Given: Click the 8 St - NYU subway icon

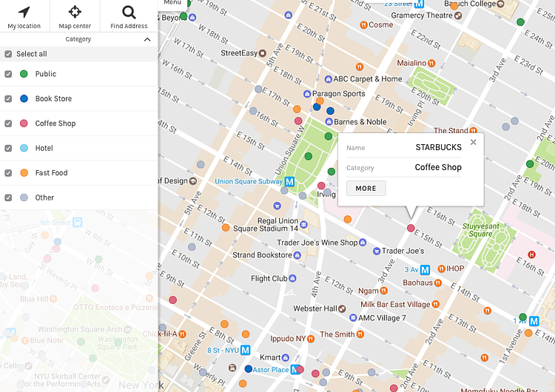Looking at the screenshot, I should (x=245, y=350).
